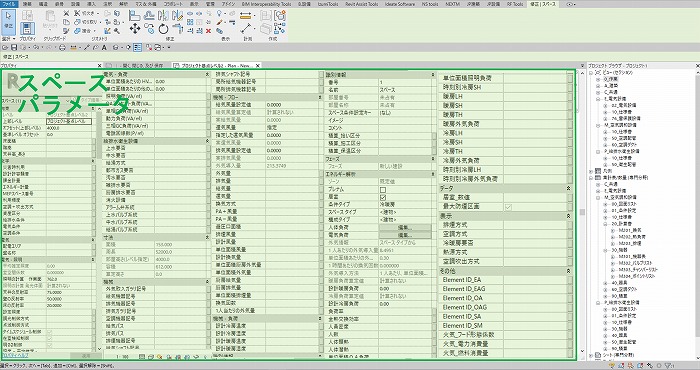Screen dimensions: 700x370
Task: Click the Undo icon in quick access toolbar
Action: click(x=36, y=47)
